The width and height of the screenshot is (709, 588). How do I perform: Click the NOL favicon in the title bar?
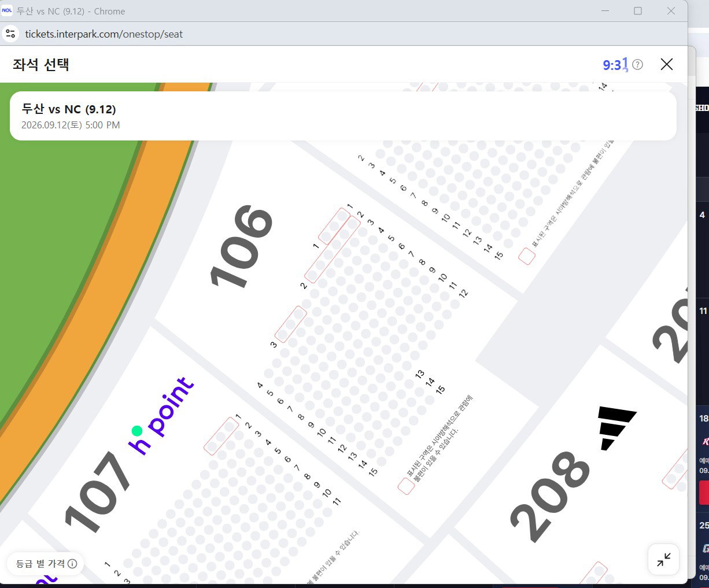(x=7, y=11)
